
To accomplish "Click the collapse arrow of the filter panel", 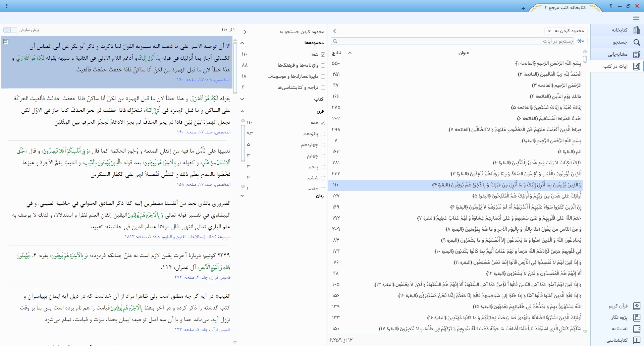I will [x=245, y=32].
